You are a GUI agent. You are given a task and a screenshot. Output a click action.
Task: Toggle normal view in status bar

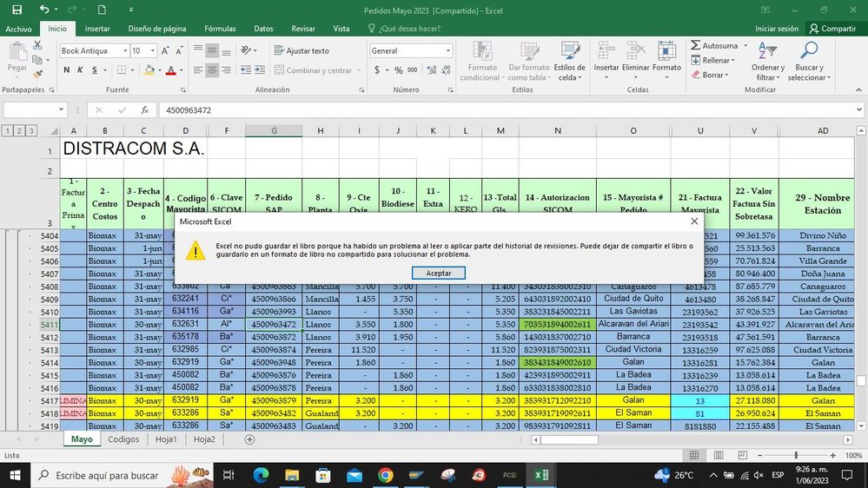pos(694,455)
